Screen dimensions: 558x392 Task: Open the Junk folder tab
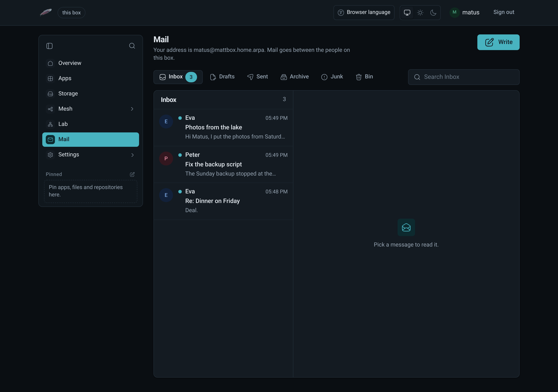point(332,77)
